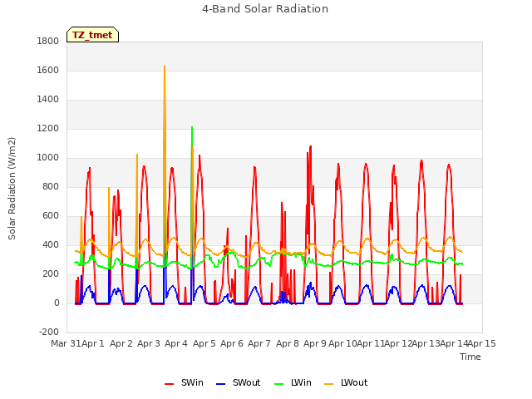Click the y-axis label Solar Radiation (W/m2)
The width and height of the screenshot is (532, 399).
click(x=12, y=189)
